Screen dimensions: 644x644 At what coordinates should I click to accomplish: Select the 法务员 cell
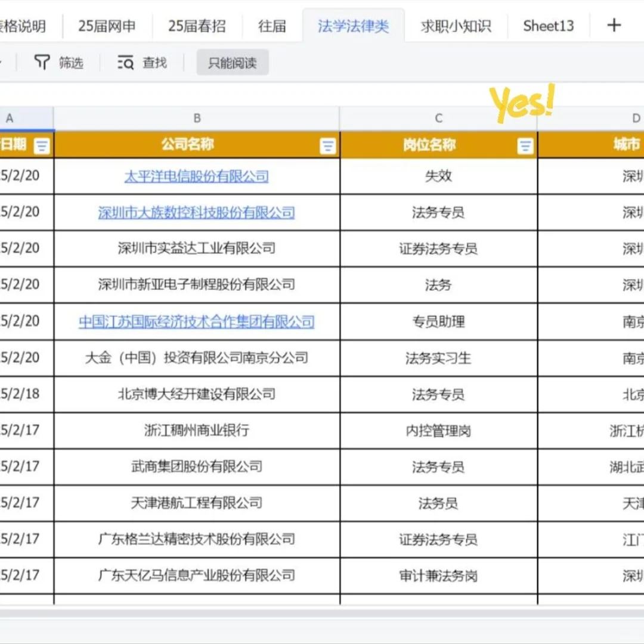[439, 503]
